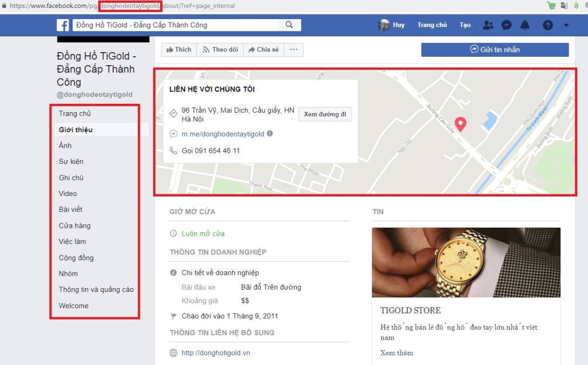Click the address direction icon
Image resolution: width=588 pixels, height=365 pixels.
point(173,114)
